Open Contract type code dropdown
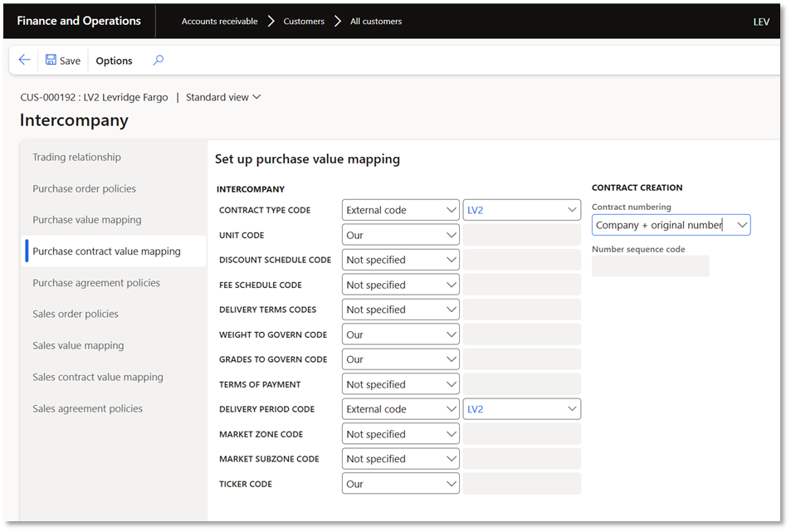This screenshot has width=791, height=532. (451, 210)
